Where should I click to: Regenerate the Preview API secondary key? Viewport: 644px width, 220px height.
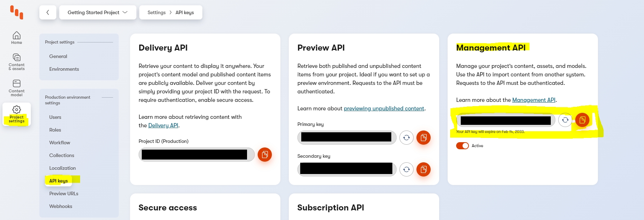click(406, 169)
